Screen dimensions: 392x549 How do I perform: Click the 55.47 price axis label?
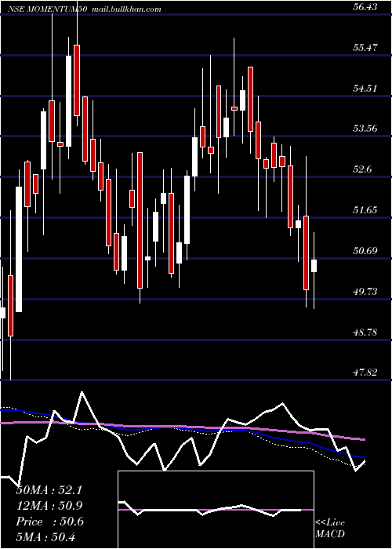tap(365, 47)
